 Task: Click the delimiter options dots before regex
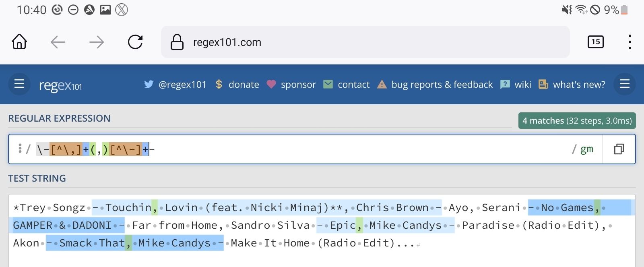pos(20,149)
